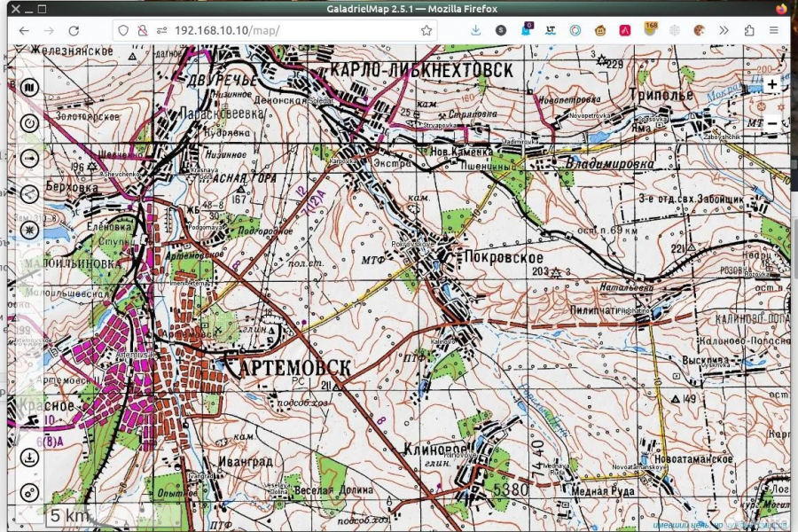Open the shield extension showing 168 badge

651,28
